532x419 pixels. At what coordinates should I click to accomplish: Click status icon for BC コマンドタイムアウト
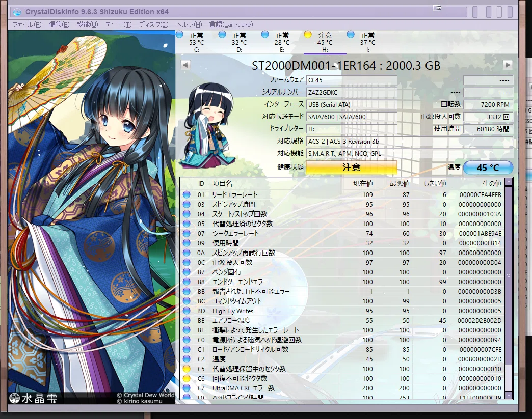click(x=187, y=301)
